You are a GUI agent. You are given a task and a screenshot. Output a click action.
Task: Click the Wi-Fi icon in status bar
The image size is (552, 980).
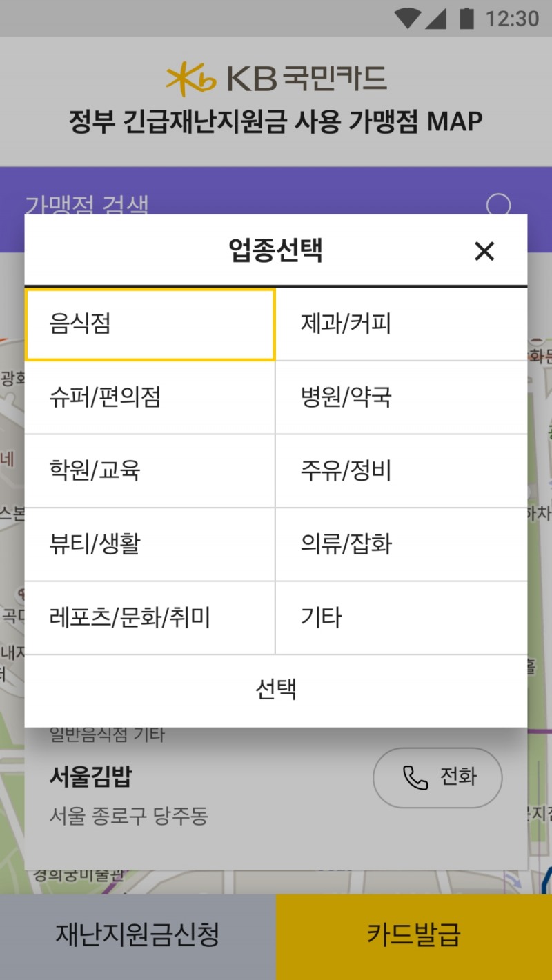(x=406, y=19)
